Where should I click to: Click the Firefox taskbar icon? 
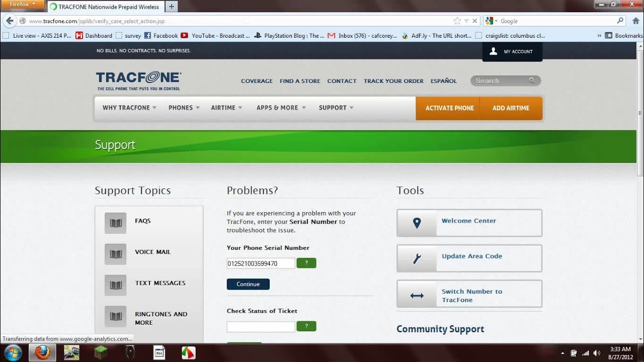pos(42,353)
